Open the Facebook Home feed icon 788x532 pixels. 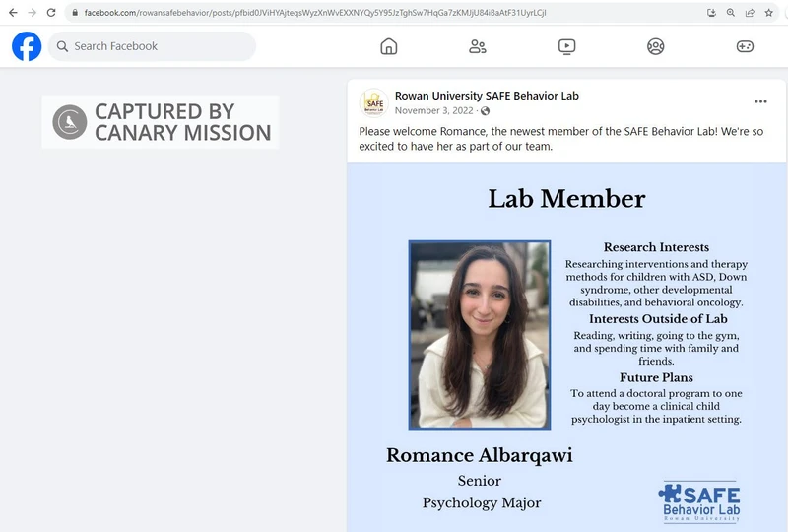coord(389,46)
